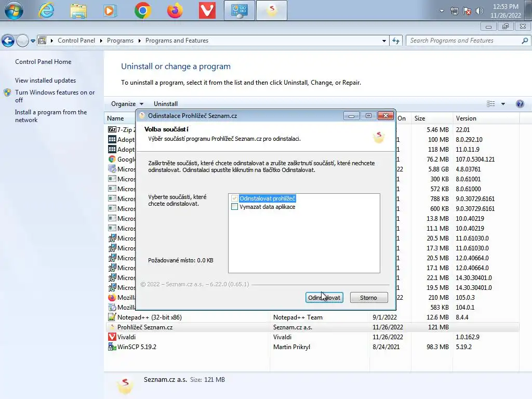Show hidden tray icons arrow
This screenshot has height=399, width=532.
pos(442,11)
